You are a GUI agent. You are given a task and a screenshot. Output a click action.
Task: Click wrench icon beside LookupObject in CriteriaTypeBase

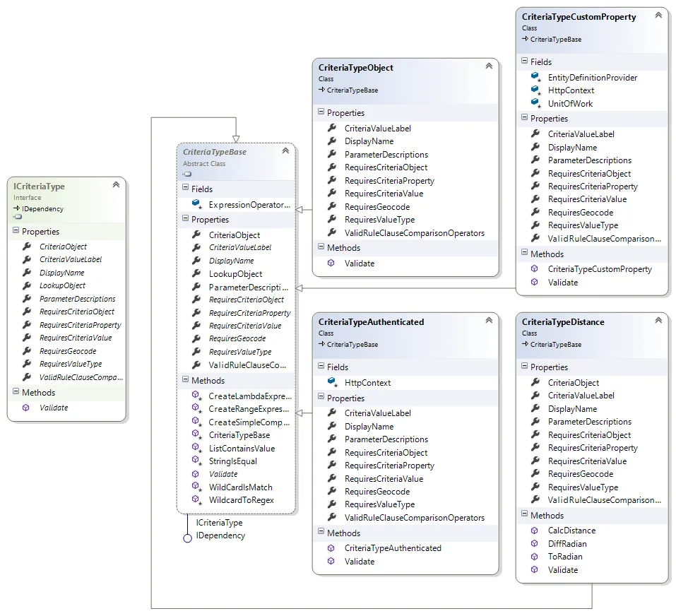pos(196,273)
